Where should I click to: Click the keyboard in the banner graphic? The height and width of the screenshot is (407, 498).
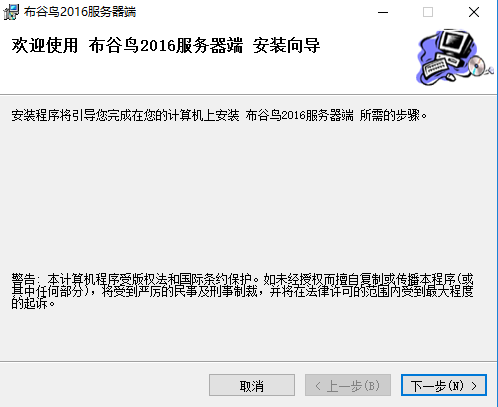[435, 67]
